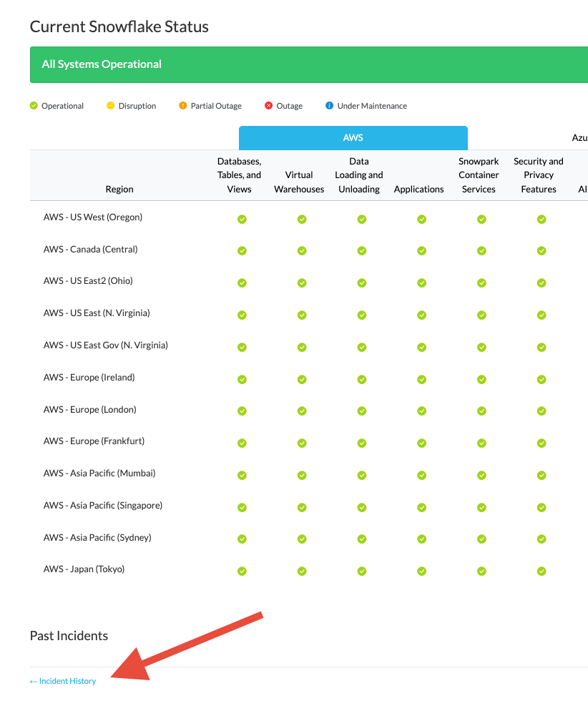Click the Under Maintenance legend label
Screen dimensions: 588x706
pyautogui.click(x=373, y=106)
